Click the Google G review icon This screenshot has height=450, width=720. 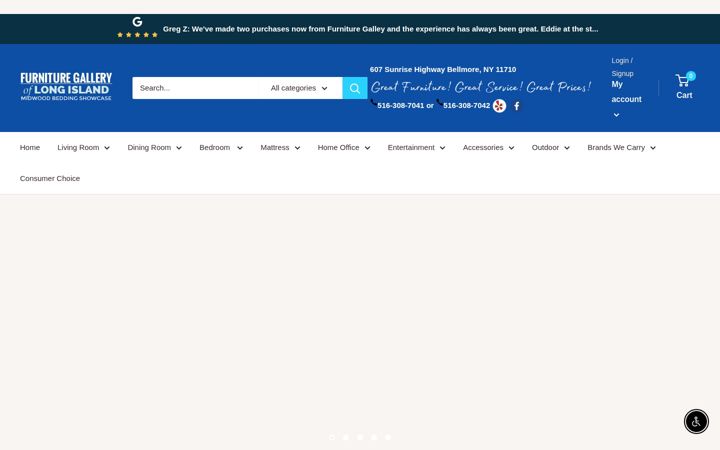pos(137,22)
